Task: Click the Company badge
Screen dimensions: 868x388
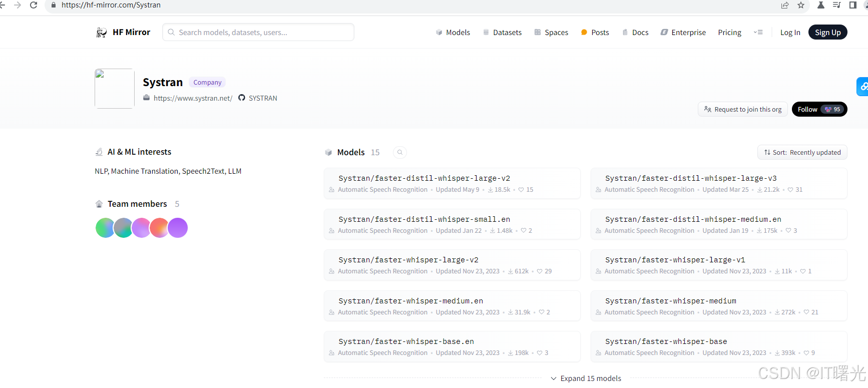Action: click(x=207, y=82)
